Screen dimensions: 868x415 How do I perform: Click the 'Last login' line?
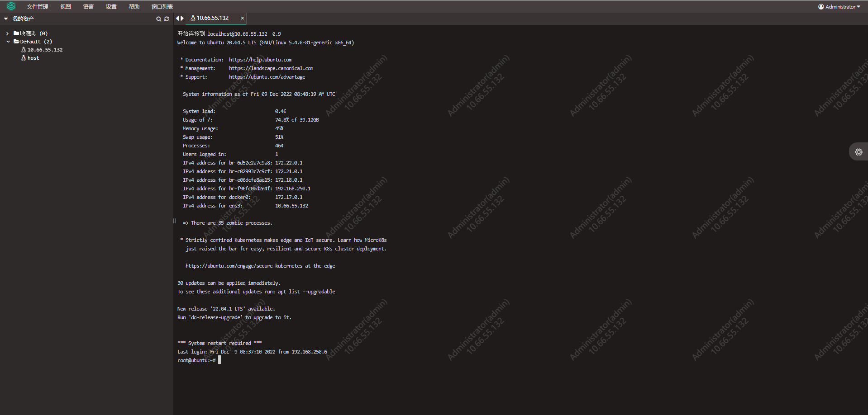click(x=252, y=352)
